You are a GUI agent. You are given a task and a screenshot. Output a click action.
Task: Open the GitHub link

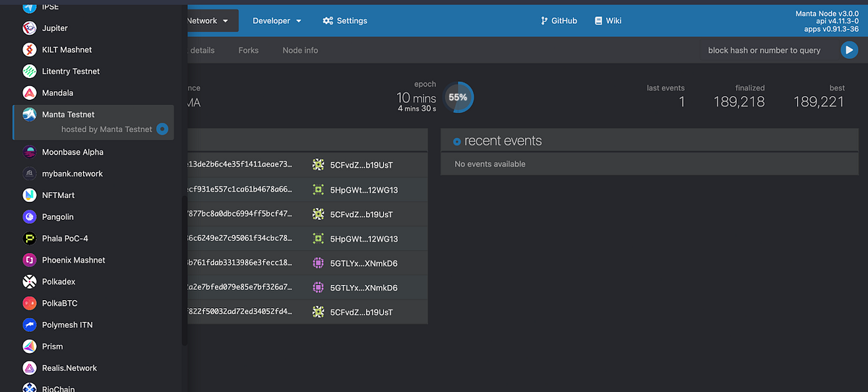tap(558, 21)
